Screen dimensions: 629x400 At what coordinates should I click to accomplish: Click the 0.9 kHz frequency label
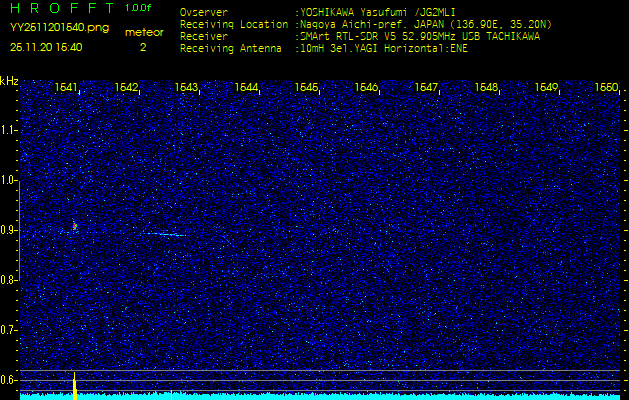pyautogui.click(x=8, y=230)
